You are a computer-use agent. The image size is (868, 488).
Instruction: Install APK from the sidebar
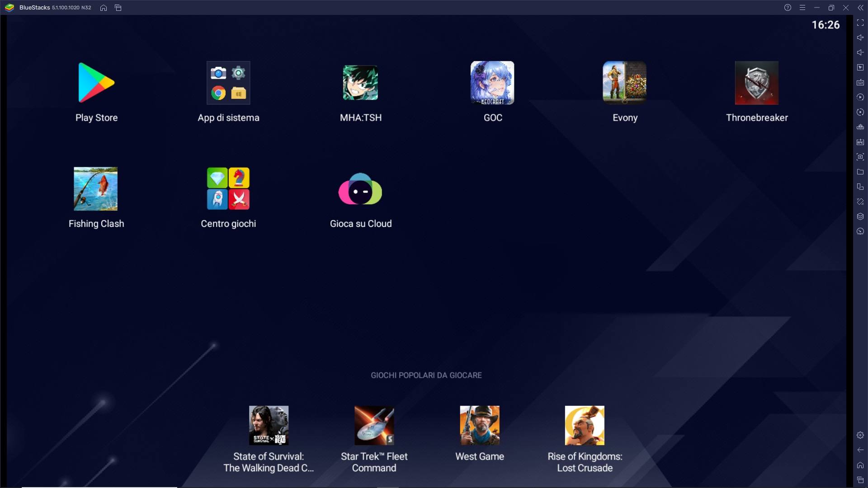[860, 142]
